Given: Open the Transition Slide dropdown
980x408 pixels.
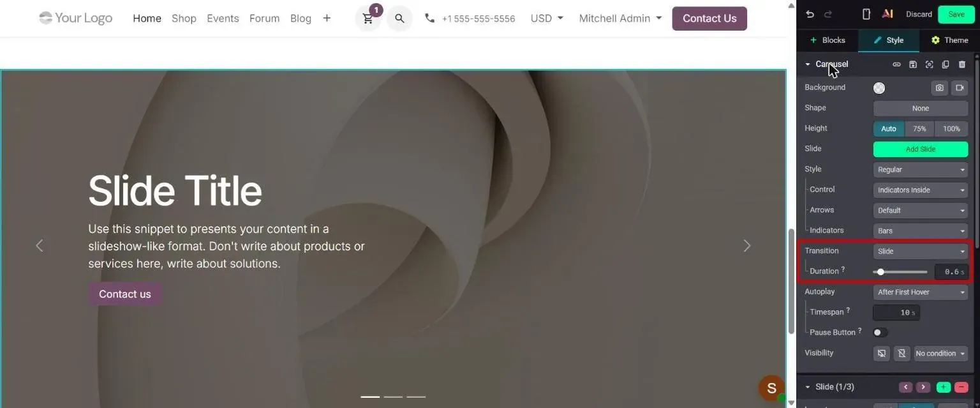Looking at the screenshot, I should point(921,252).
